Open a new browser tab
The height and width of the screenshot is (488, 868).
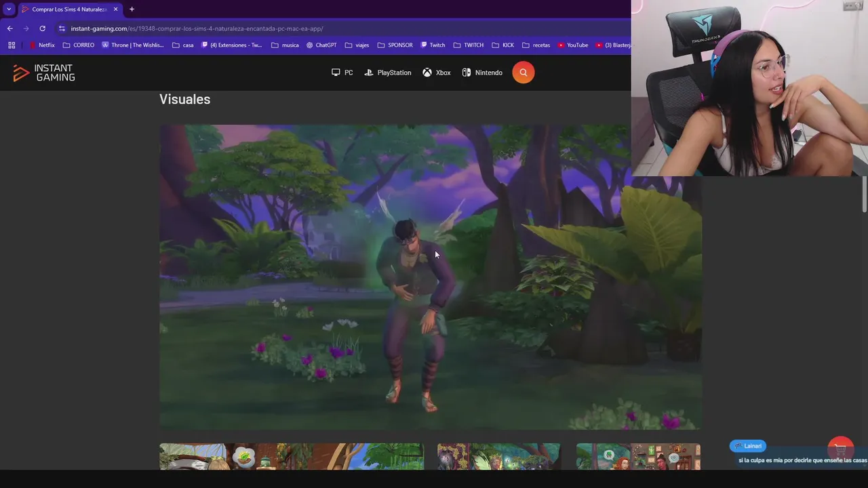[132, 9]
